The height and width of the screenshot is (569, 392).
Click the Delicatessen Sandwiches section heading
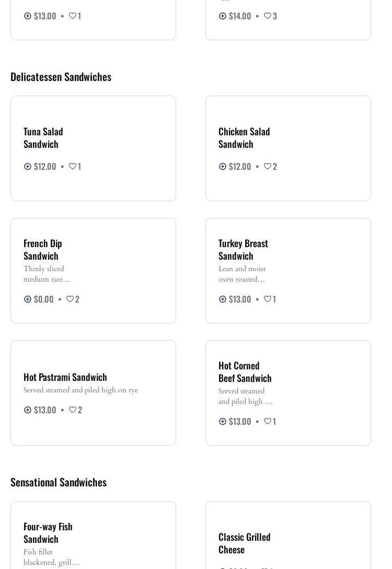tap(61, 76)
